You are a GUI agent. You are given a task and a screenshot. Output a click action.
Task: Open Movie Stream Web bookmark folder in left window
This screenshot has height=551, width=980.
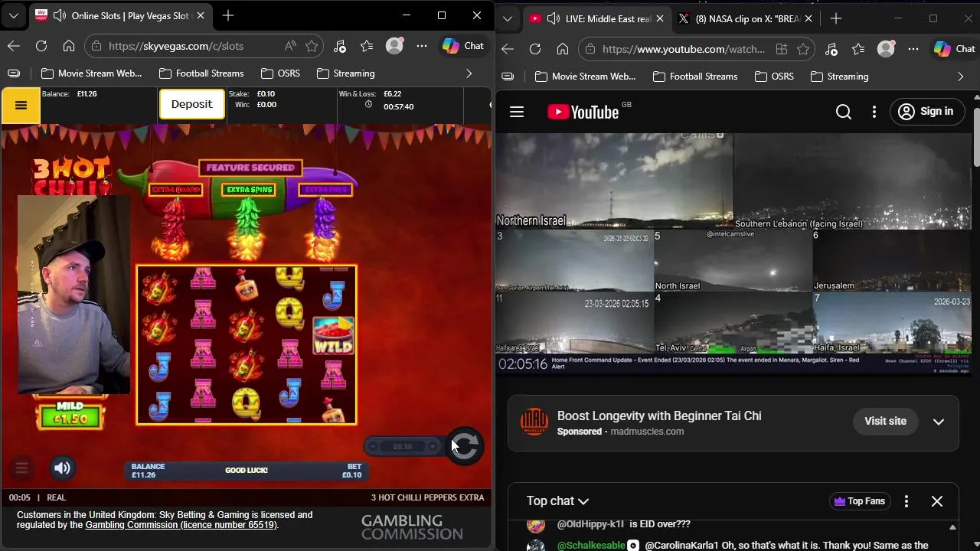pyautogui.click(x=91, y=73)
